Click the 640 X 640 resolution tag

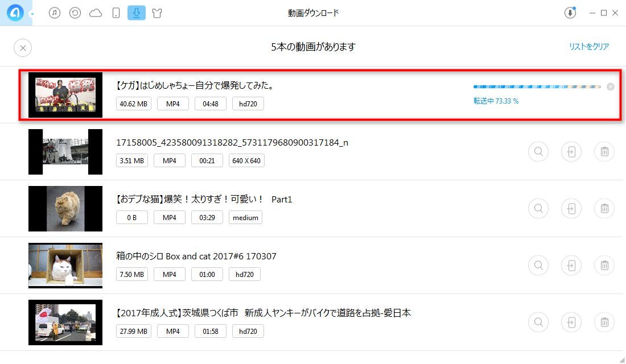coord(246,161)
